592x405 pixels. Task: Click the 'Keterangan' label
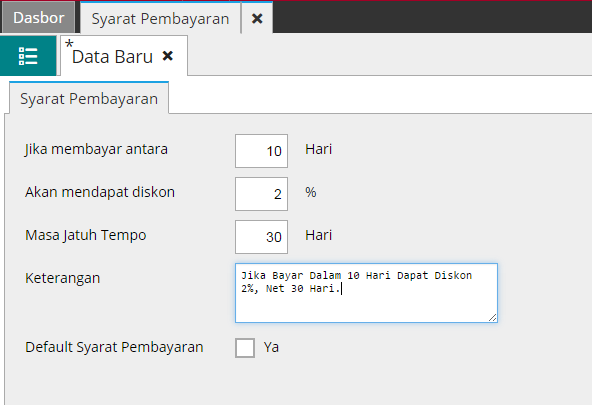(x=63, y=279)
